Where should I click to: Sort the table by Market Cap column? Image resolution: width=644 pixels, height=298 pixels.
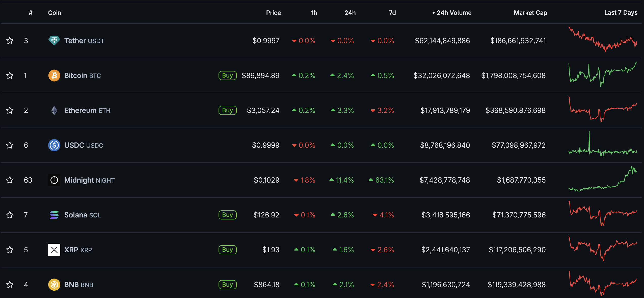[x=530, y=13]
